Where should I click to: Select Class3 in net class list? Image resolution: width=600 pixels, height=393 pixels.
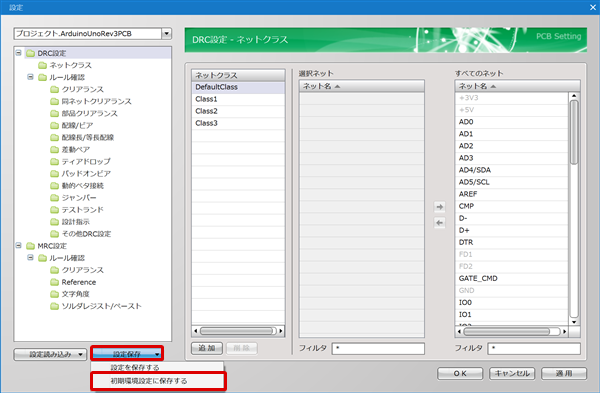(x=238, y=123)
